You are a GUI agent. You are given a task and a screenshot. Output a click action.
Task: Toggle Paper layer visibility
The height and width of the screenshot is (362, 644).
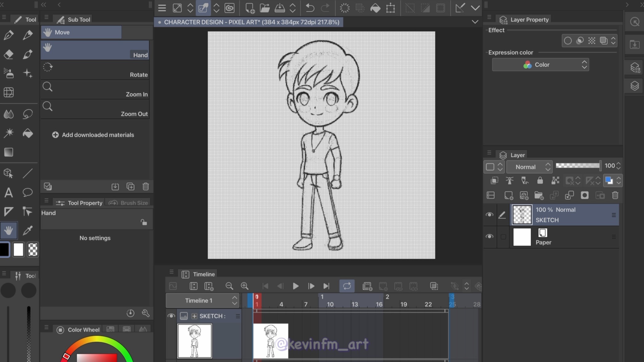pos(489,237)
